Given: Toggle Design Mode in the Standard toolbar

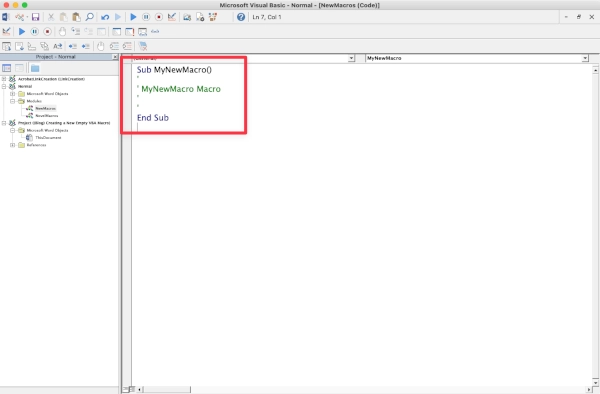Looking at the screenshot, I should point(172,17).
